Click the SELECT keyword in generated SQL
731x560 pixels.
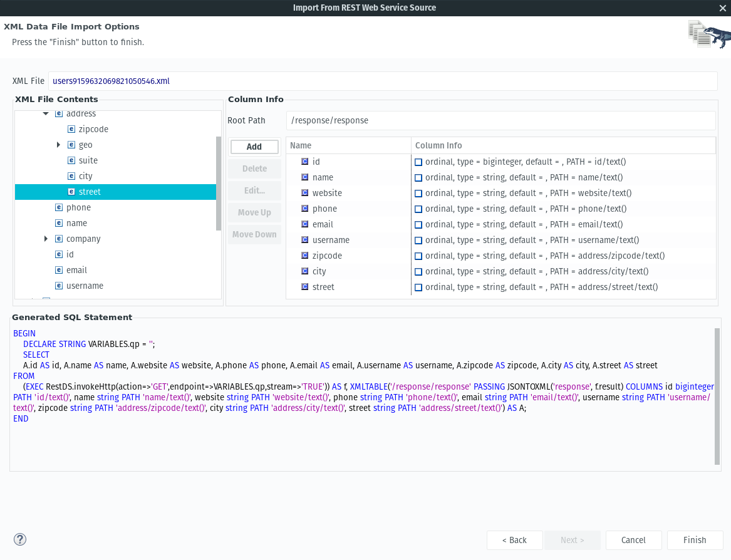pos(36,355)
